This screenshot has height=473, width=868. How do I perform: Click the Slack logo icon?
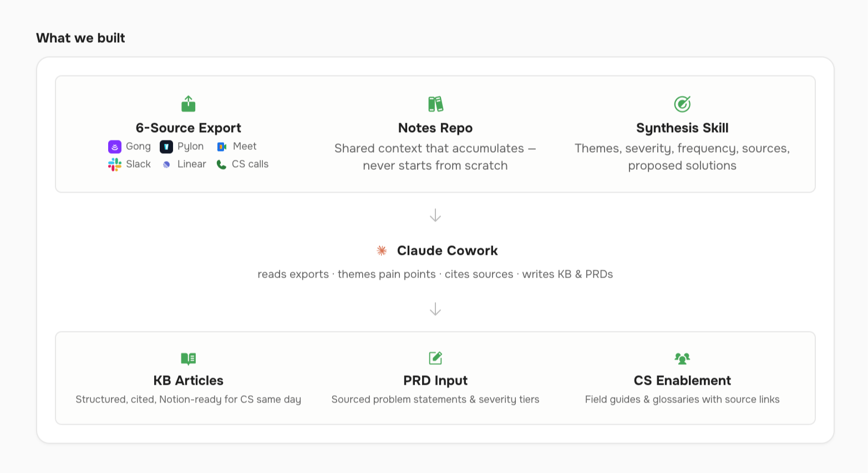[115, 164]
